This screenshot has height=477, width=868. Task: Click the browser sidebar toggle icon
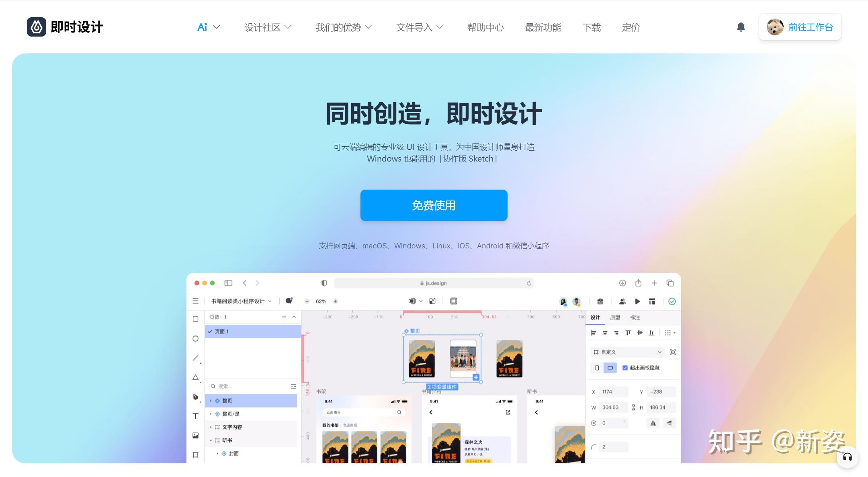point(228,283)
